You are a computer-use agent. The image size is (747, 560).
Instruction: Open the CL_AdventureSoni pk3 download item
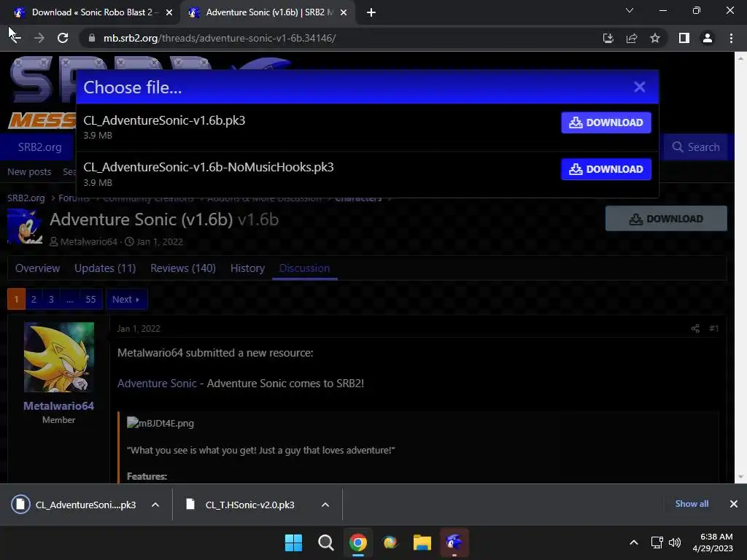(75, 505)
